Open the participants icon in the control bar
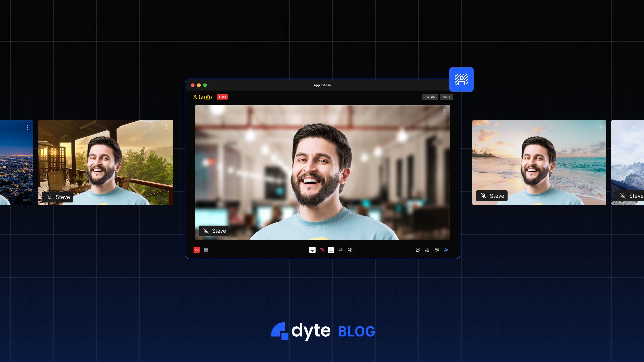This screenshot has width=644, height=362. pos(436,250)
